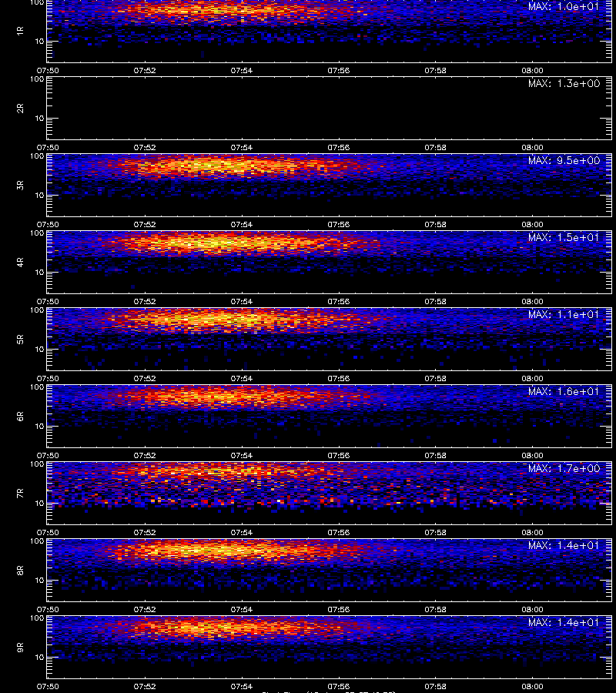Click the 07:52 tick label beneath 9R panel

pos(145,686)
